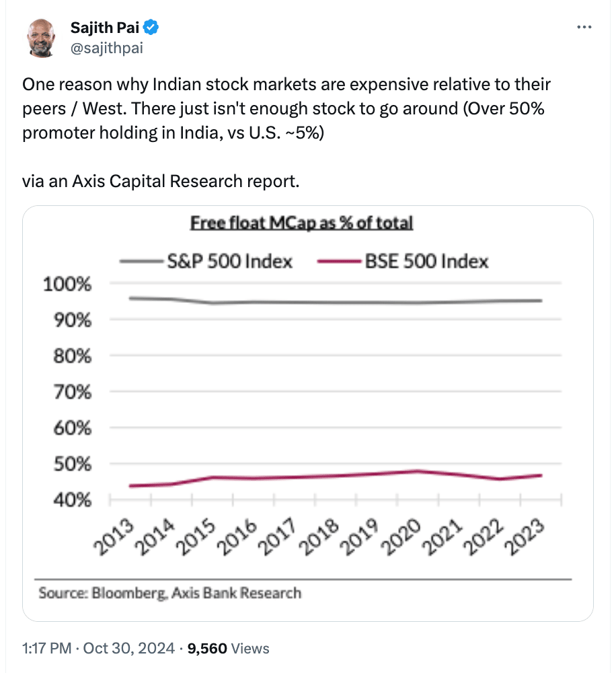Screen dimensions: 616x673
Task: Click the chart title Free float MCap
Action: coord(301,223)
